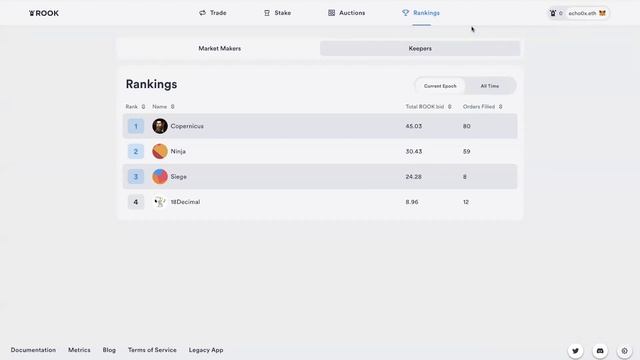Sort by Orders Filled column
This screenshot has width=640, height=360.
click(482, 107)
